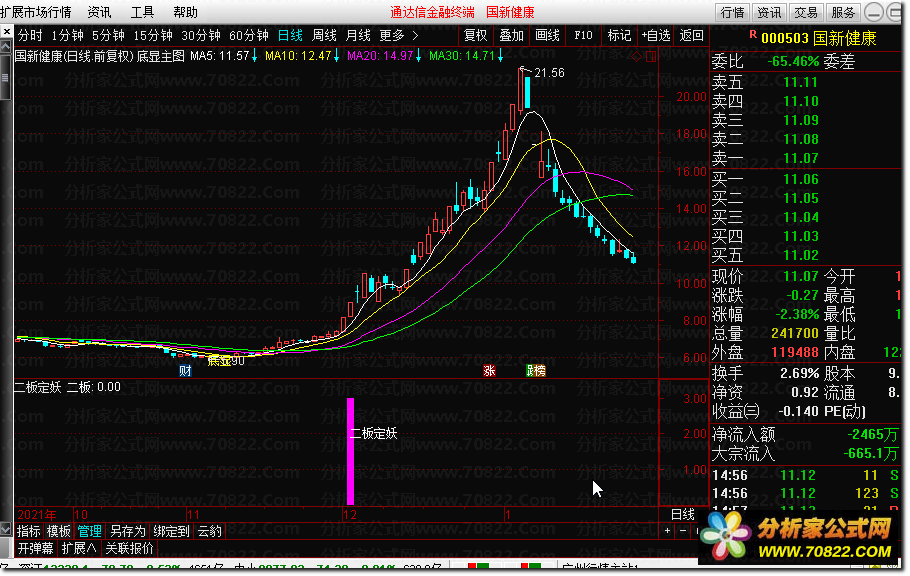Screen dimensions: 910x576
Task: Click the 二板定妖 indicator title label
Action: pos(38,387)
